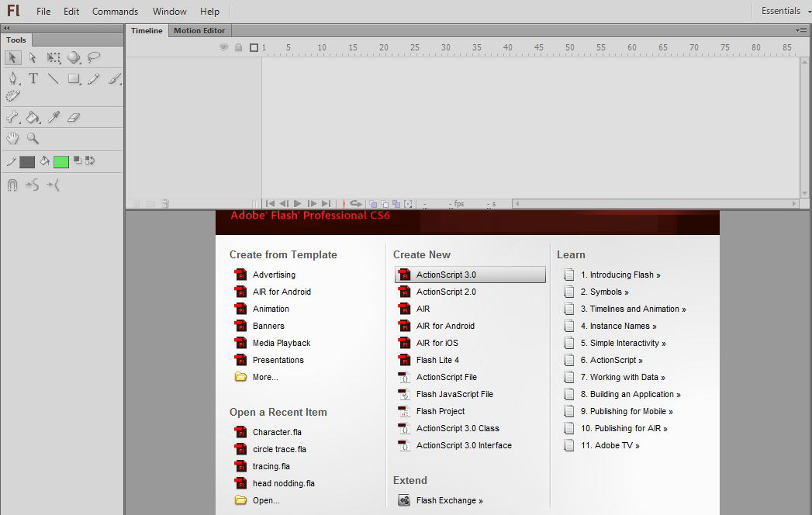Click the Straighten option icon
Viewport: 812px width, 515px height.
tap(53, 185)
